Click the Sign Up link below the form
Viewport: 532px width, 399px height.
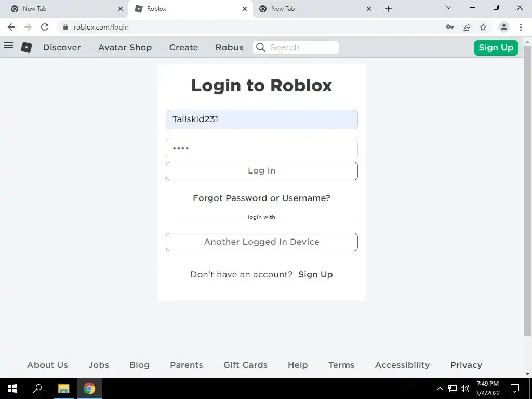[x=315, y=274]
